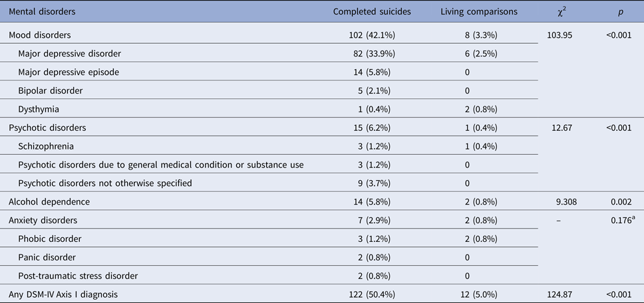Screen dimensions: 644x303
Task: Click the Schizophrenia row label
Action: (x=46, y=146)
